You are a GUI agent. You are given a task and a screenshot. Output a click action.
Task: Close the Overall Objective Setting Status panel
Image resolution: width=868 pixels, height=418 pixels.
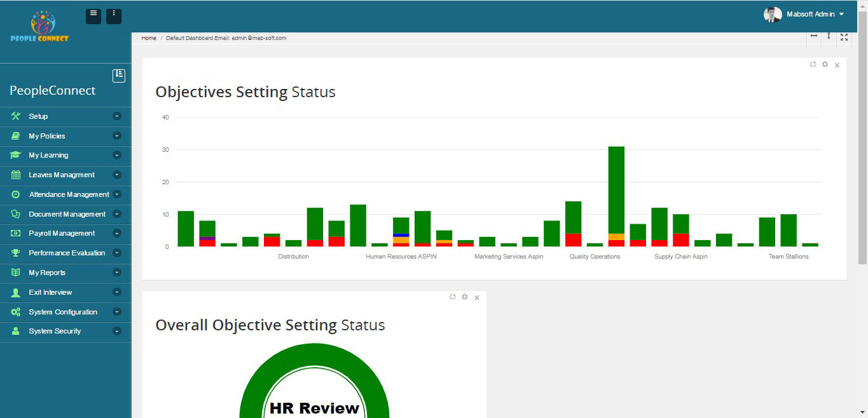[477, 297]
